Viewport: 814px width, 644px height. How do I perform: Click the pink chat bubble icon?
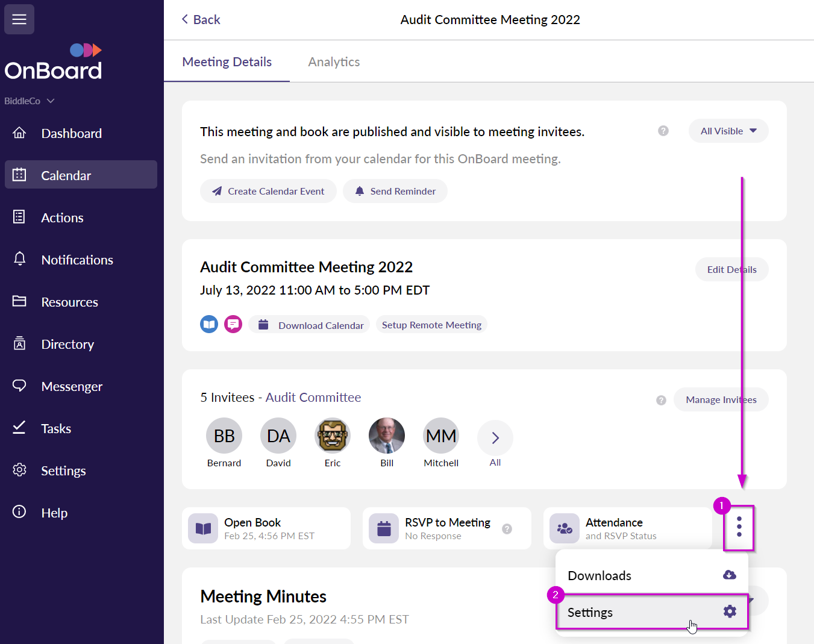(x=233, y=325)
